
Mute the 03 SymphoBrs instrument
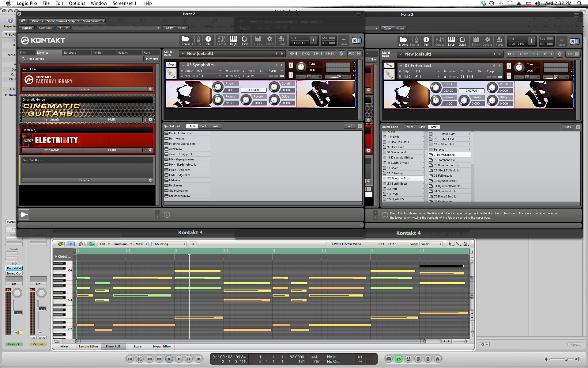tap(291, 75)
